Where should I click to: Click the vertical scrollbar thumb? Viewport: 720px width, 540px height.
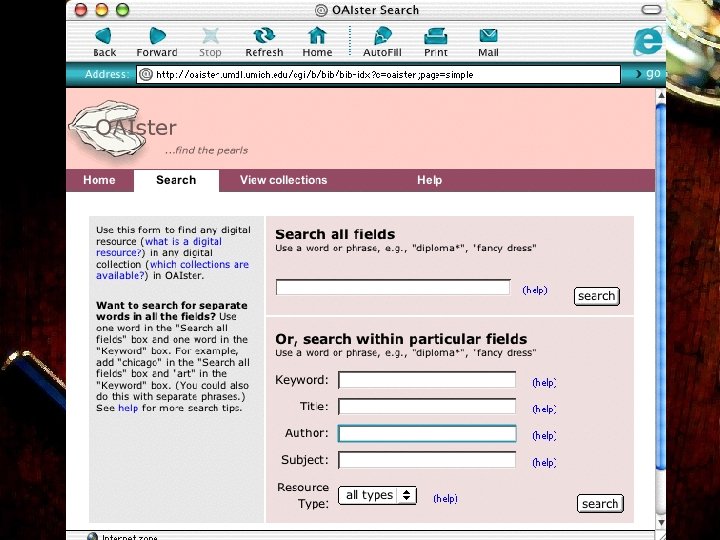(x=661, y=287)
